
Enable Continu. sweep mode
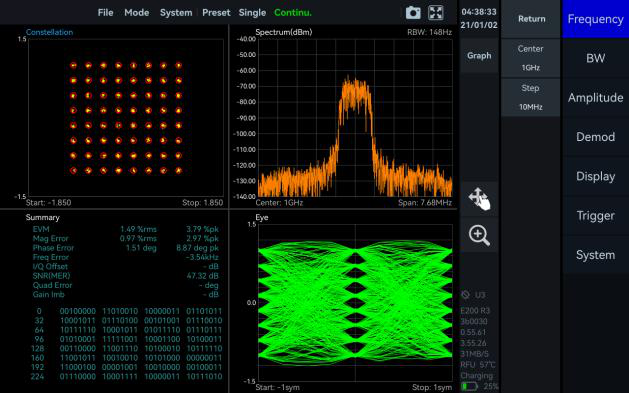[x=293, y=13]
